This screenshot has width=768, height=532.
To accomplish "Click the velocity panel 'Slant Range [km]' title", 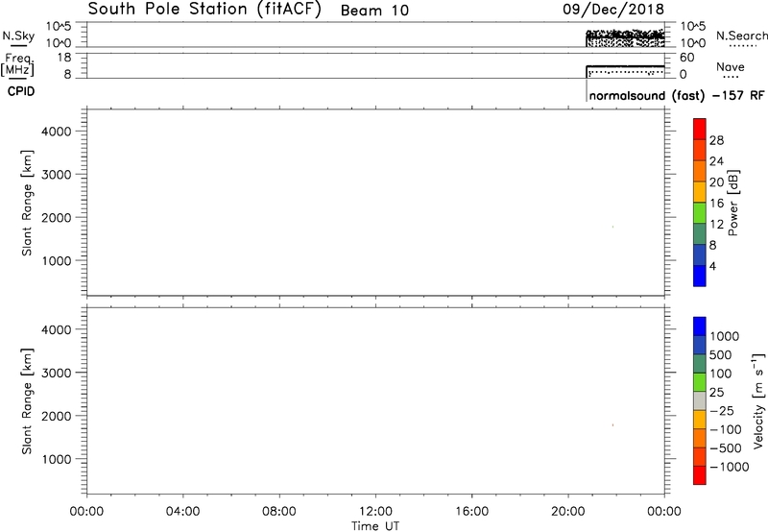I will tap(27, 401).
